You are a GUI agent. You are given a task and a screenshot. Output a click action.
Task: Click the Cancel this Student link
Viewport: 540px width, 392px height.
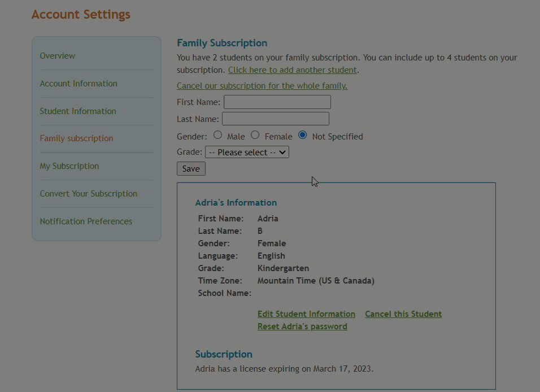coord(403,314)
